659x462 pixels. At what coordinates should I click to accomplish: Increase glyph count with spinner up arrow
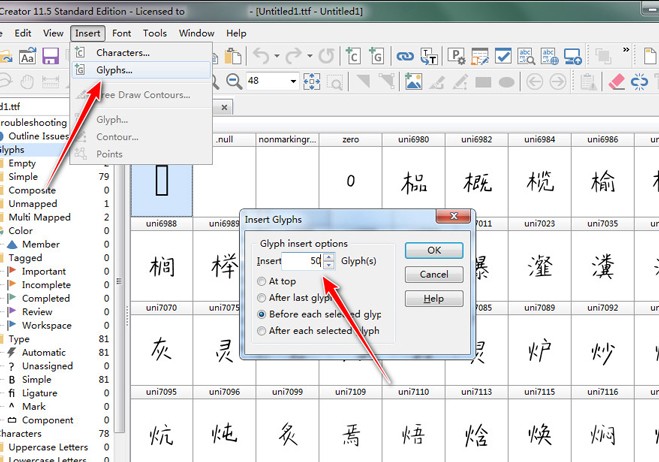pyautogui.click(x=328, y=257)
